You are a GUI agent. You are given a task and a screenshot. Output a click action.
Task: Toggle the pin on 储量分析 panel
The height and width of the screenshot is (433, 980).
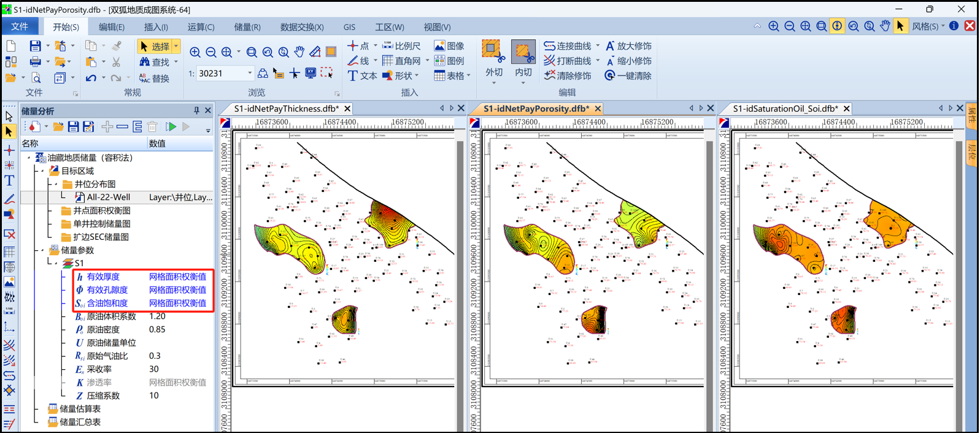pos(196,110)
